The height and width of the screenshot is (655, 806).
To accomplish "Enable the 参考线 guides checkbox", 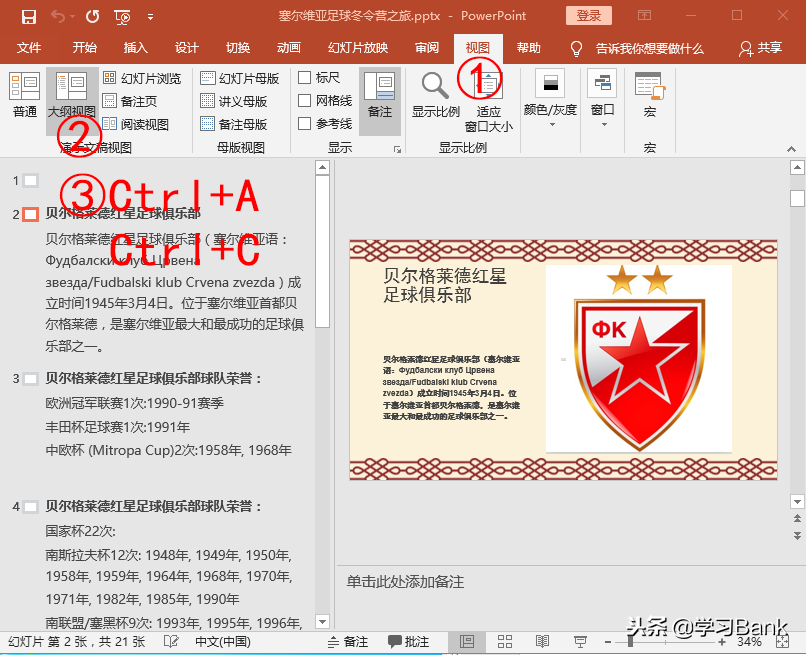I will pos(304,123).
